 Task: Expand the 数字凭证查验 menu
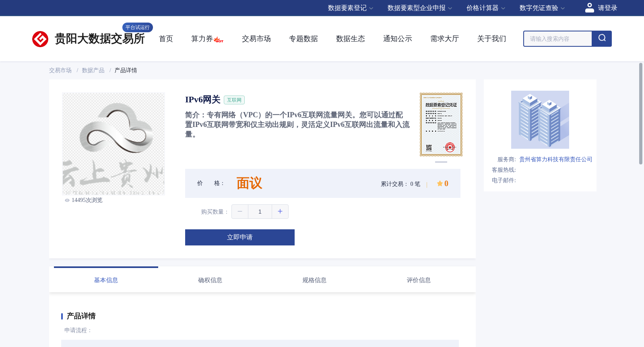click(x=542, y=8)
